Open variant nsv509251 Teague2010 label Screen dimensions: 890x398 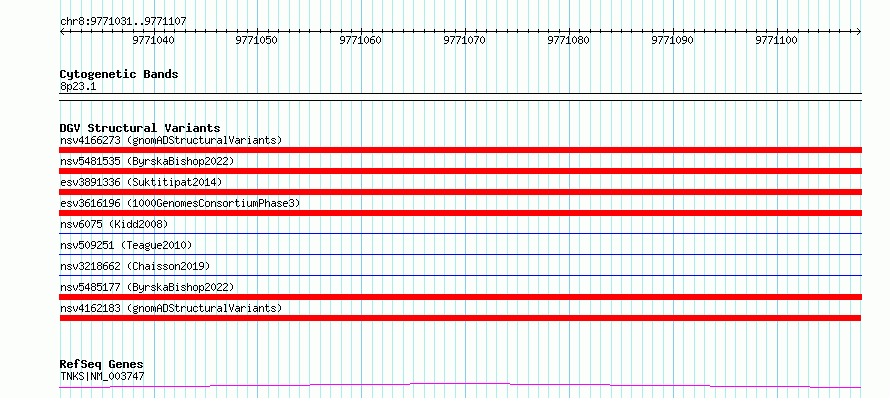coord(126,245)
